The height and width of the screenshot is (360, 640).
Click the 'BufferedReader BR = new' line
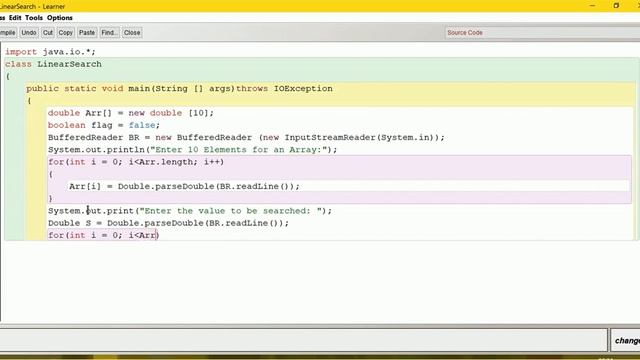[246, 138]
